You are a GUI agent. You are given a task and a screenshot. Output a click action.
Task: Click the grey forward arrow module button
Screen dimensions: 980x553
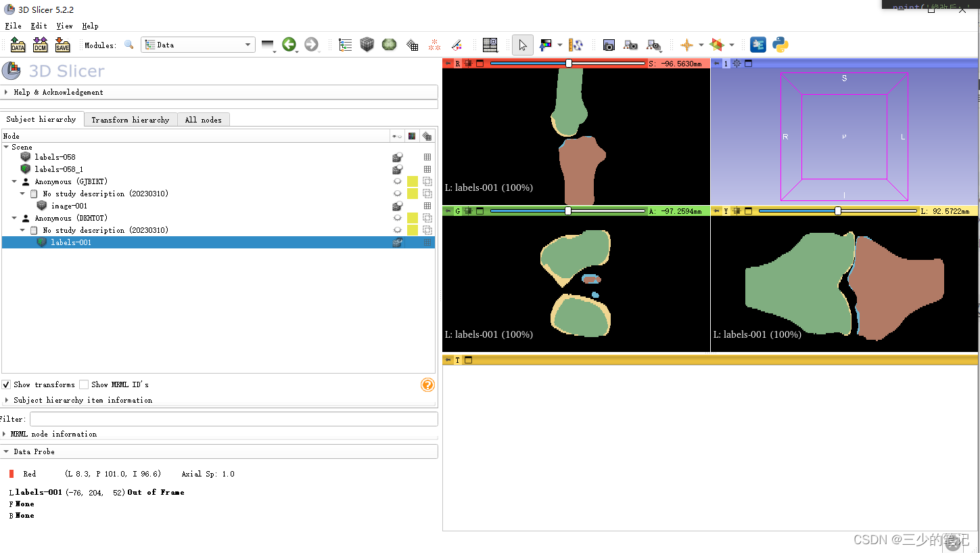tap(311, 45)
